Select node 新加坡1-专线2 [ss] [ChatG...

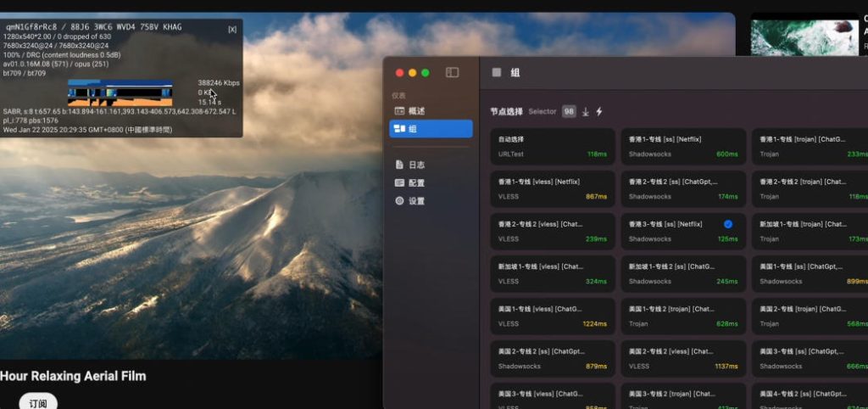click(683, 274)
